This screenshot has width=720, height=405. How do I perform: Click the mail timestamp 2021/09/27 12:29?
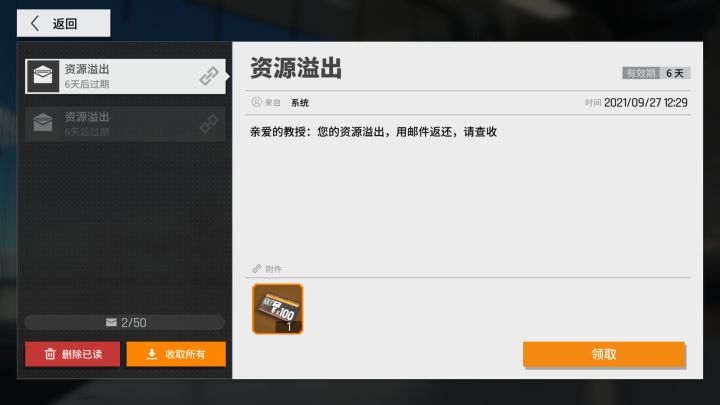[x=645, y=103]
